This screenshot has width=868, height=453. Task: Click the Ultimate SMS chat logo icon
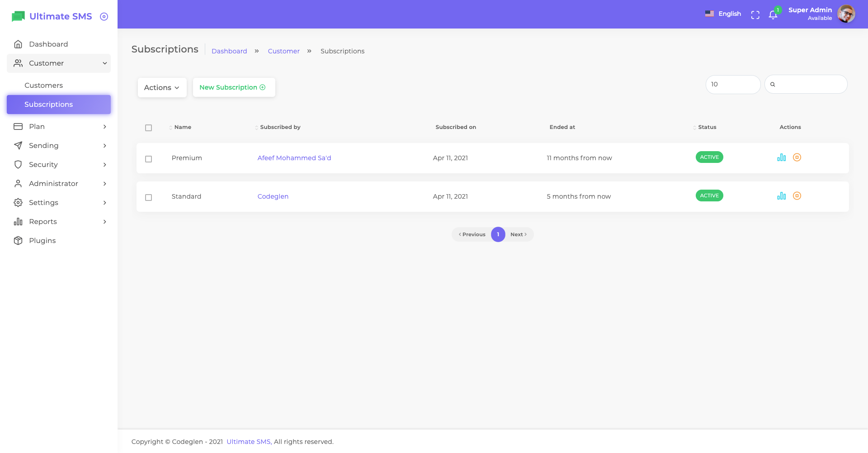point(18,17)
